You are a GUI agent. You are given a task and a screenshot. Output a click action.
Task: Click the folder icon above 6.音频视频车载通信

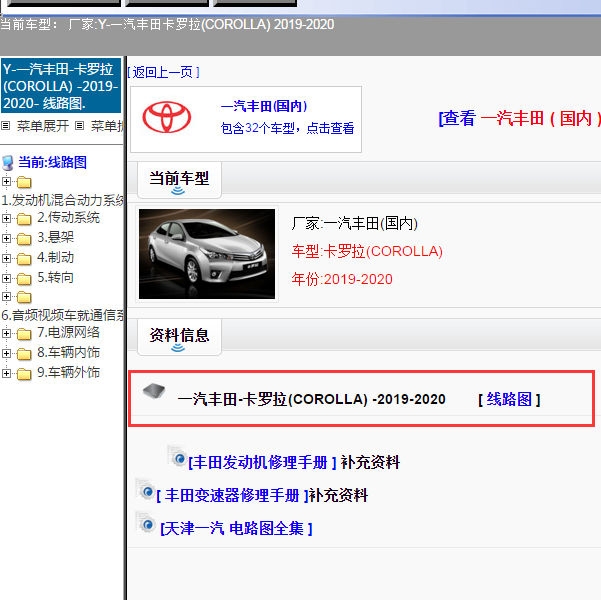click(x=24, y=297)
